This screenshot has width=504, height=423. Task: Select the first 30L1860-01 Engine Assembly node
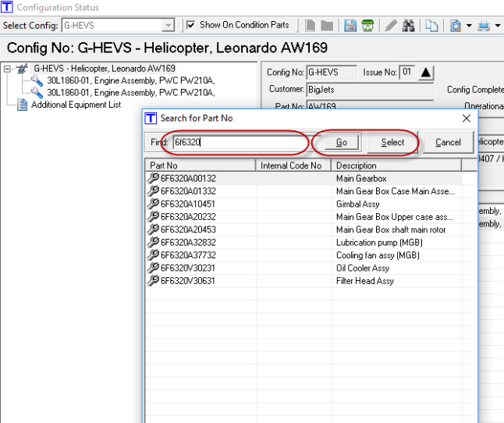[131, 80]
